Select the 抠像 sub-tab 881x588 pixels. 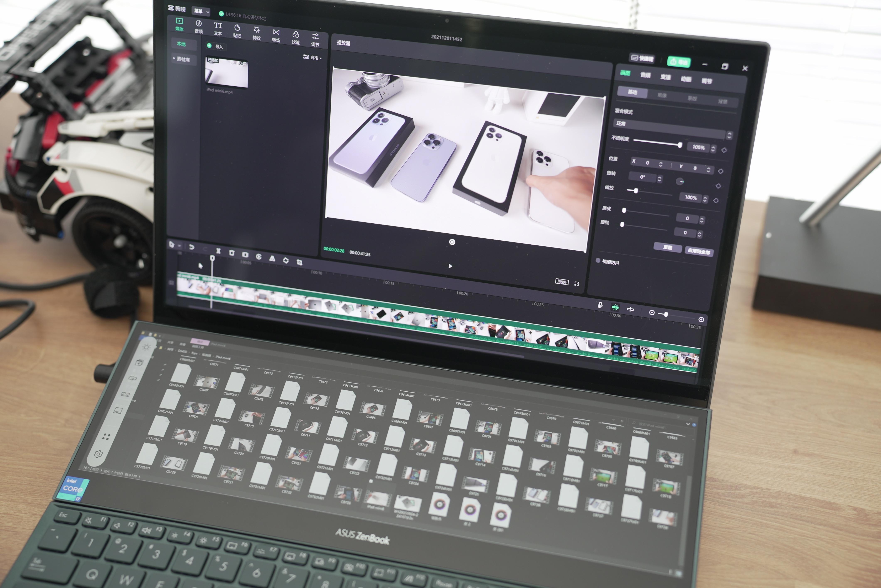[662, 95]
